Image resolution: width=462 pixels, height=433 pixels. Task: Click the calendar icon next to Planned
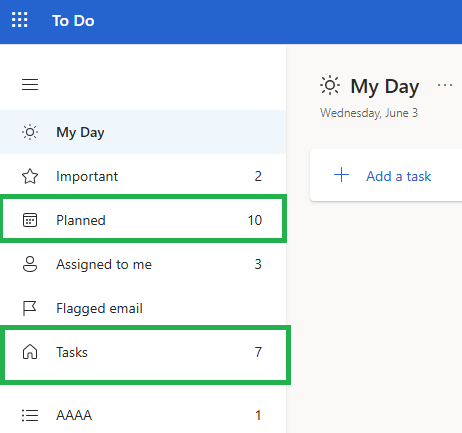tap(30, 220)
